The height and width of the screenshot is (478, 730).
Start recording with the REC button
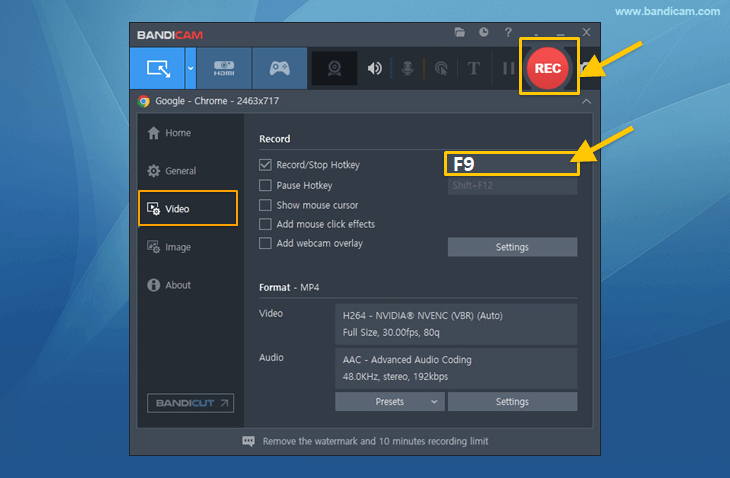point(548,68)
